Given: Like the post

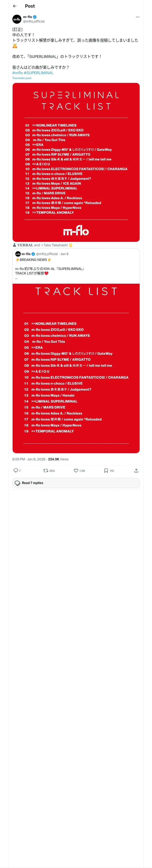Looking at the screenshot, I should click(x=76, y=470).
